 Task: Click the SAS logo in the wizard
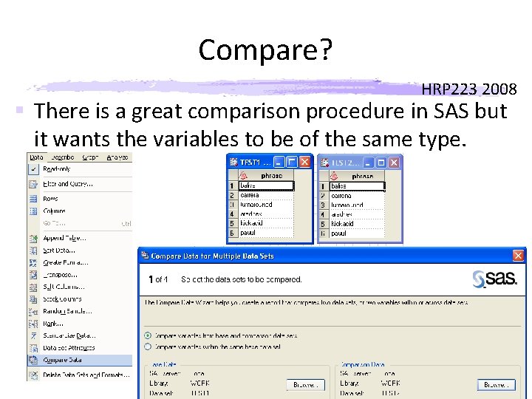point(494,279)
